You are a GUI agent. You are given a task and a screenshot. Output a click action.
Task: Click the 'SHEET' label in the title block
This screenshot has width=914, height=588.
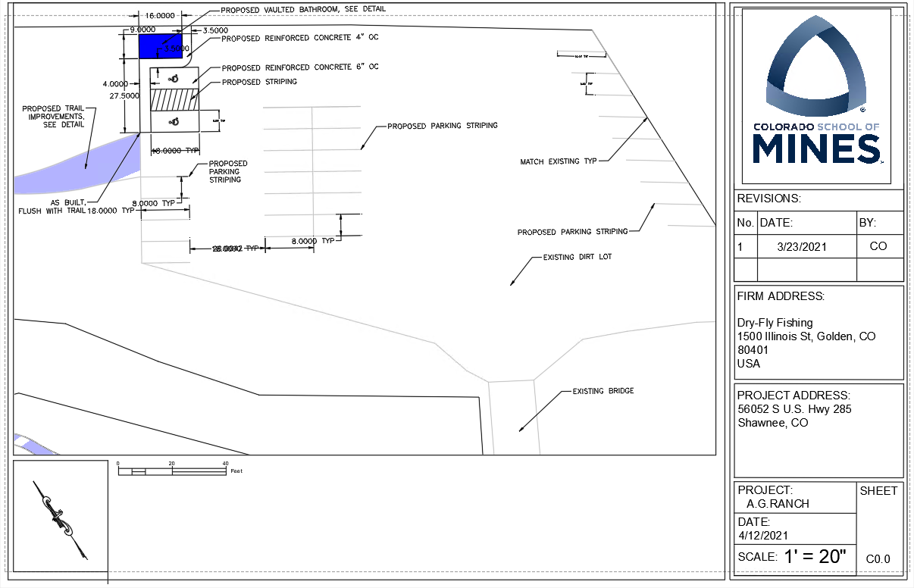(878, 490)
